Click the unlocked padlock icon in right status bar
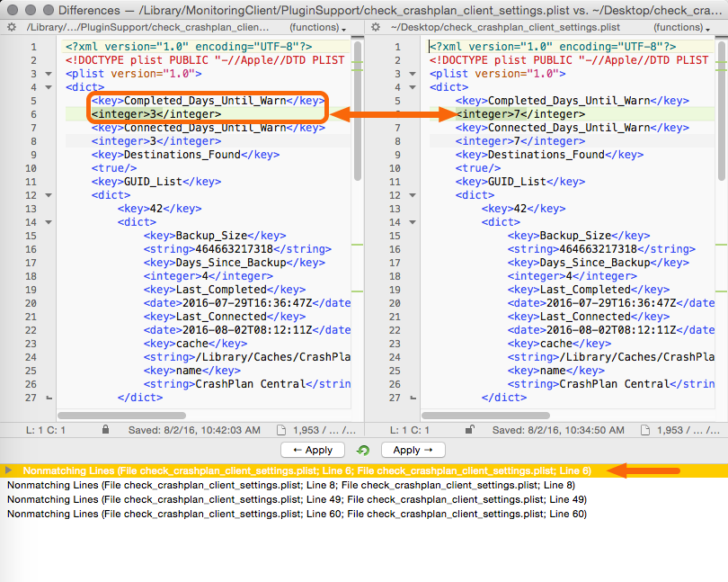 [470, 429]
